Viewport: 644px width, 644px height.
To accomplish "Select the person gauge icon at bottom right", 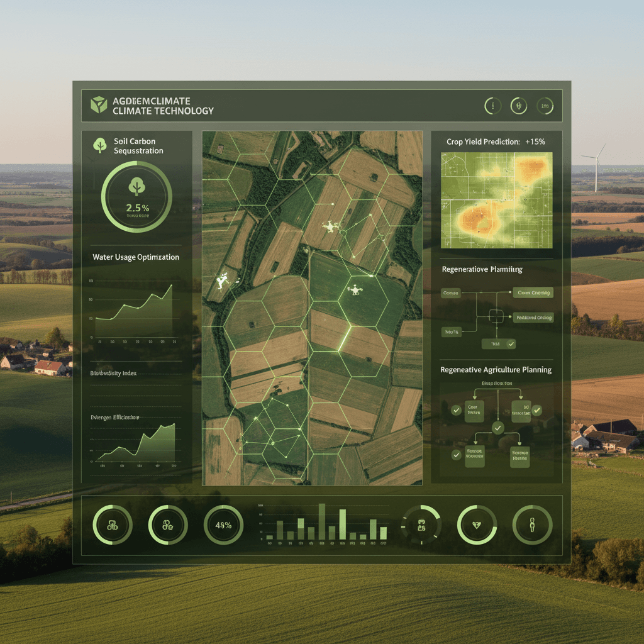I will click(x=533, y=525).
